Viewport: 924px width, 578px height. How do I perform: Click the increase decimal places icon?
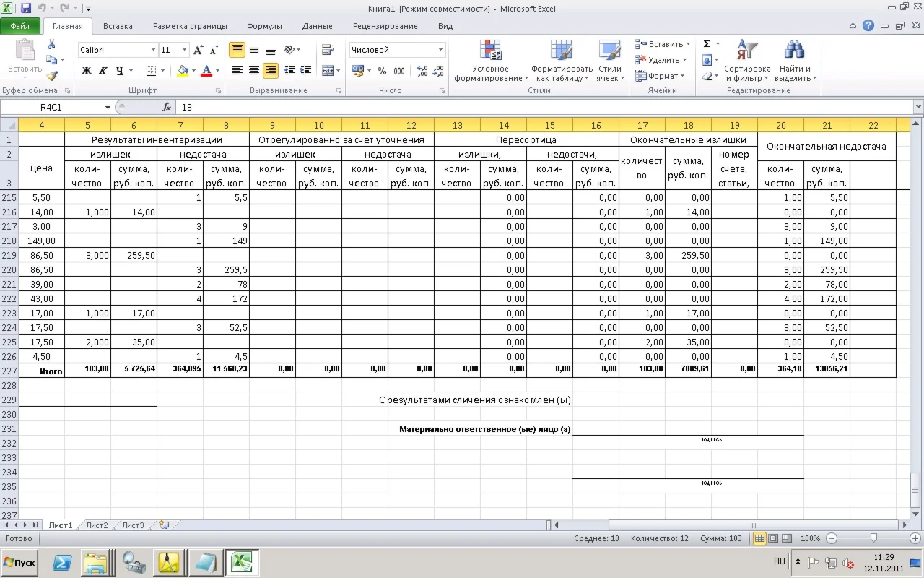point(422,71)
